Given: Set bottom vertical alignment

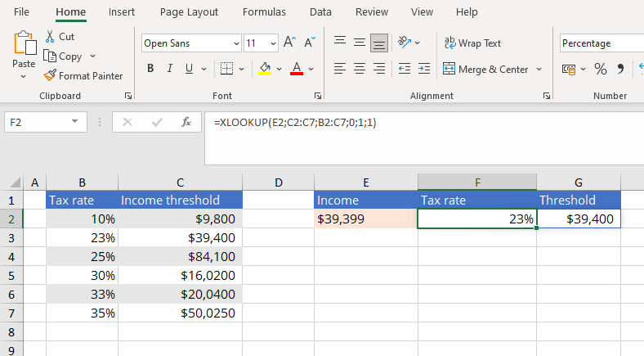Looking at the screenshot, I should tap(379, 43).
